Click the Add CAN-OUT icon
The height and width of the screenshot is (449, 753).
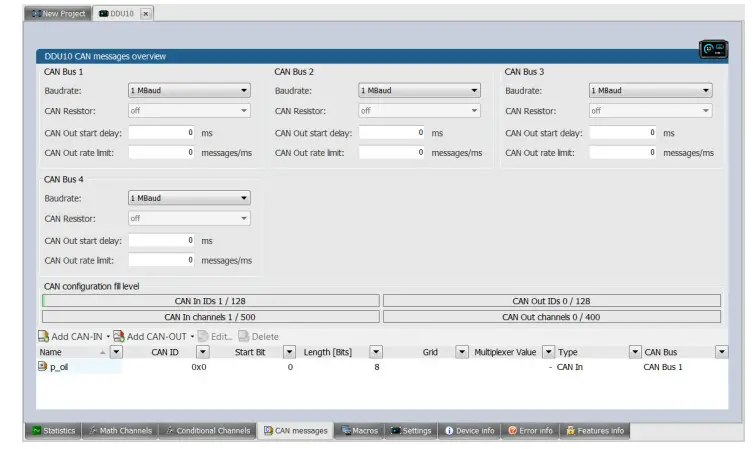coord(119,336)
